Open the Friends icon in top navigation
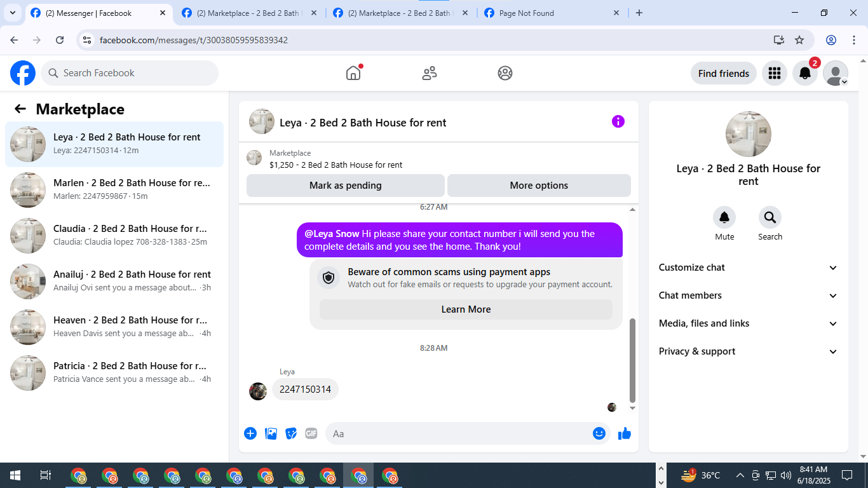The width and height of the screenshot is (868, 488). pyautogui.click(x=430, y=73)
